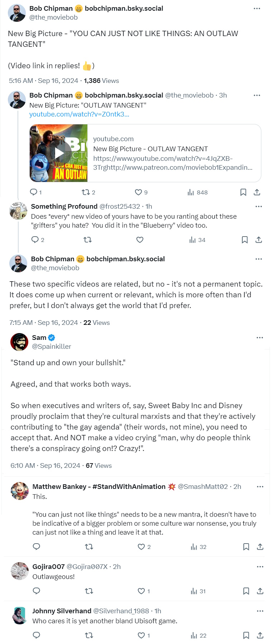Share Johnny Silverhand's reply

pos(260,635)
